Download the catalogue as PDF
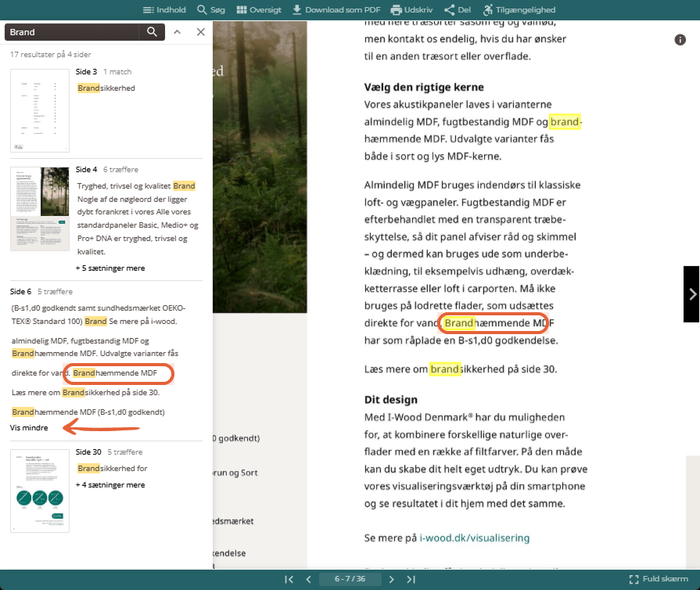This screenshot has width=700, height=590. (x=336, y=10)
